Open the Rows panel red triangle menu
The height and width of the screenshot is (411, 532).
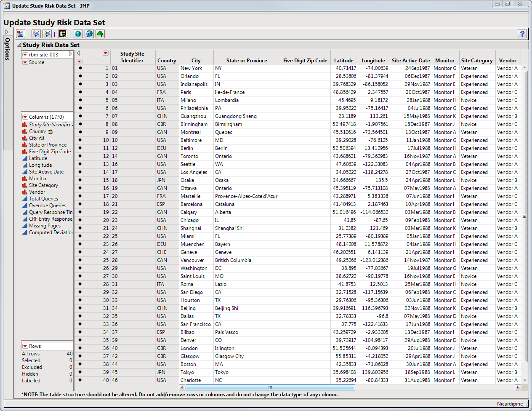(x=25, y=346)
